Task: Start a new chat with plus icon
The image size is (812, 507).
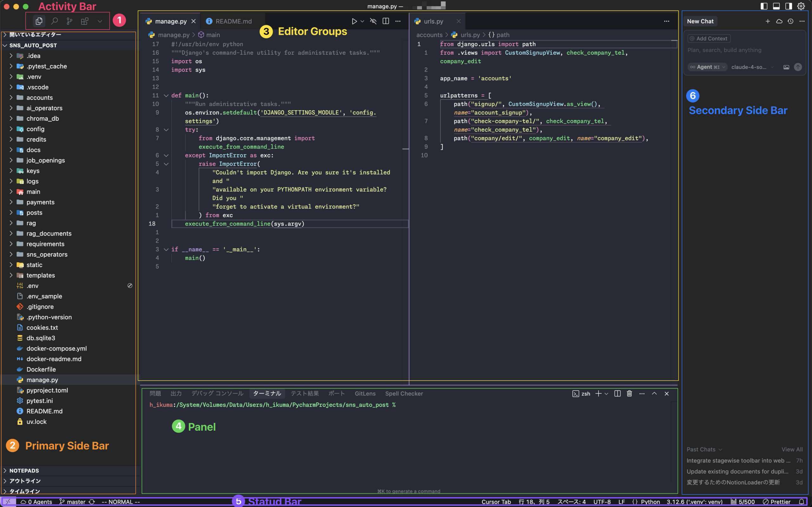Action: click(x=768, y=21)
